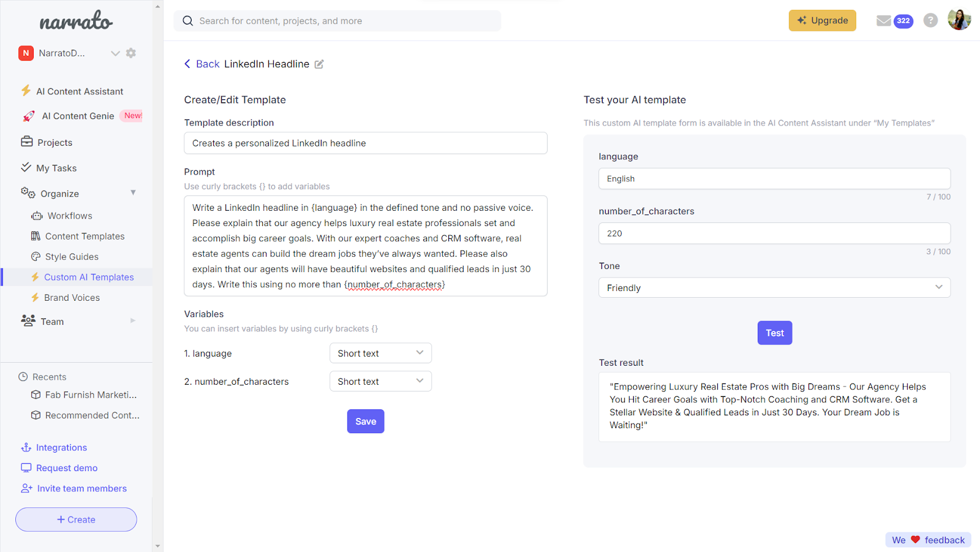Click My Tasks checkmark icon
Viewport: 980px width, 552px height.
point(26,167)
